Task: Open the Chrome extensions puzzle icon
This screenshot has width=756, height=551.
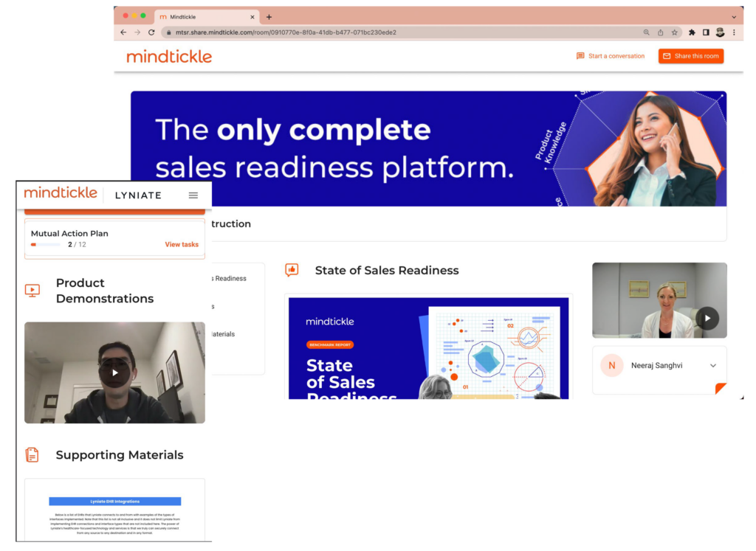Action: [x=692, y=32]
